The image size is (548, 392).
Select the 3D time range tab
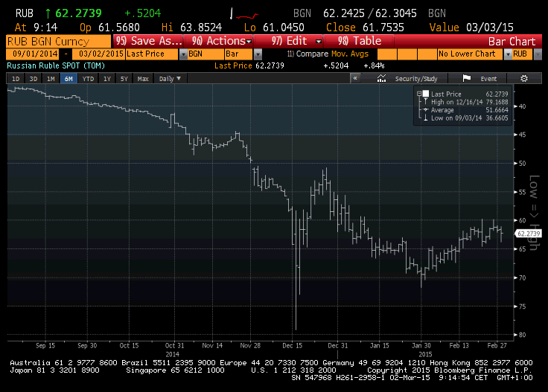[x=34, y=79]
